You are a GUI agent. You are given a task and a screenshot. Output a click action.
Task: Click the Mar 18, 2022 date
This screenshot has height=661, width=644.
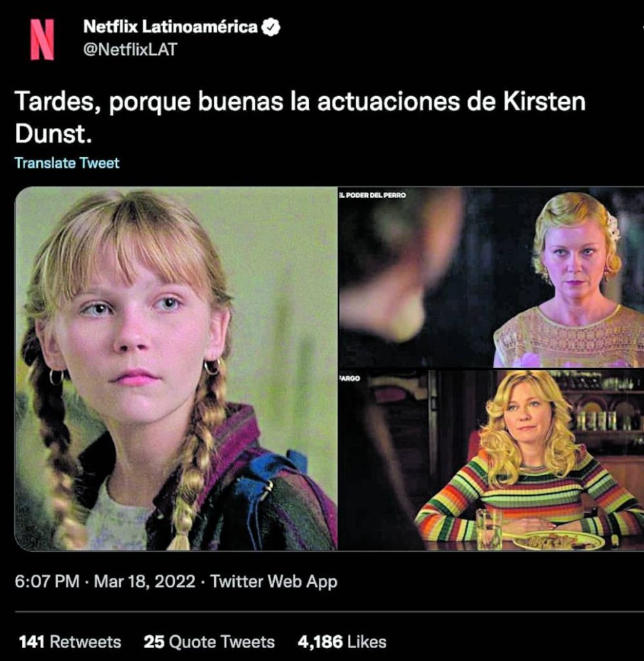coord(145,582)
